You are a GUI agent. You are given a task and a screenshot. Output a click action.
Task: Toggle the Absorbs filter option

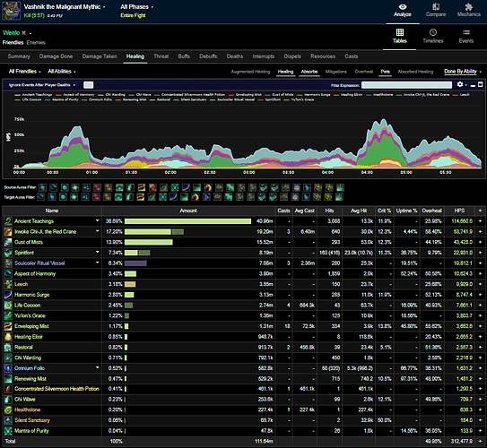tap(309, 72)
